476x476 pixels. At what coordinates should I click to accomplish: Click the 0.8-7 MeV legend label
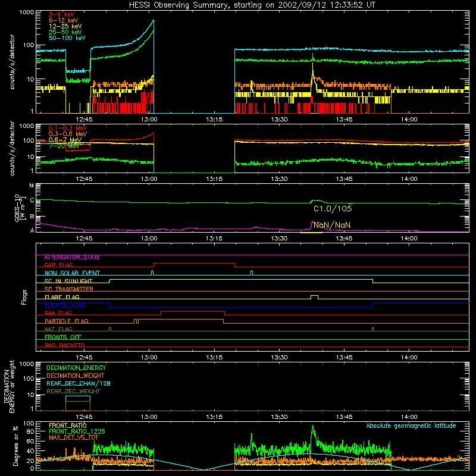65,140
